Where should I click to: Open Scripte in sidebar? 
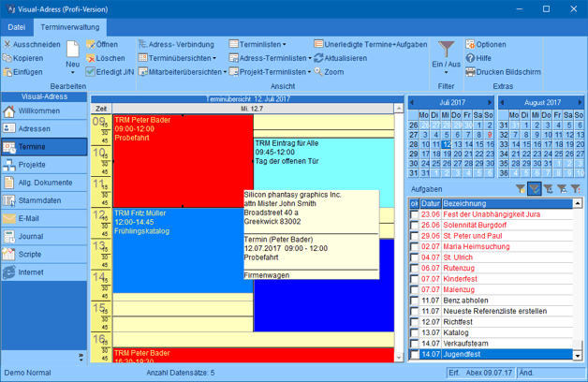(x=44, y=254)
